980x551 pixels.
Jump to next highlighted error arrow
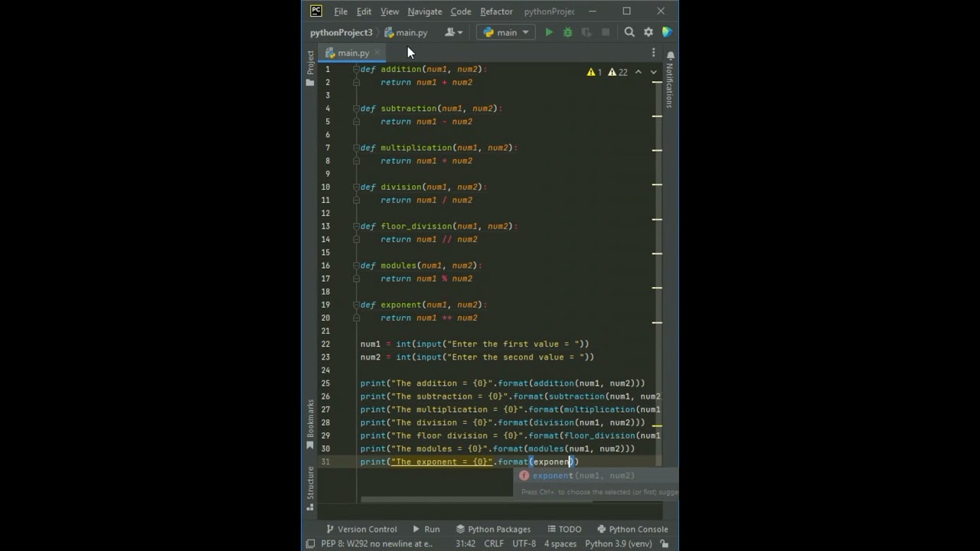(x=653, y=72)
